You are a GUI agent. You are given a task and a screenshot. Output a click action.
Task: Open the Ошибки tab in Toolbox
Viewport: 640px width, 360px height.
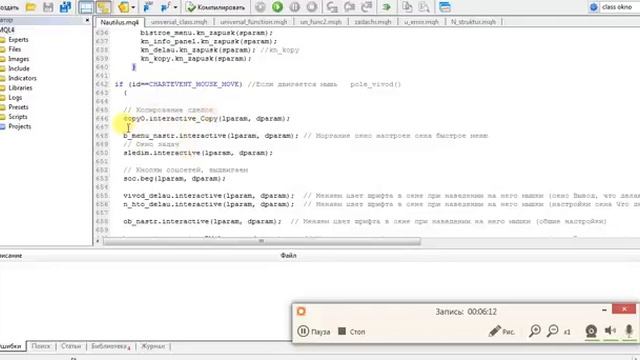(x=11, y=346)
